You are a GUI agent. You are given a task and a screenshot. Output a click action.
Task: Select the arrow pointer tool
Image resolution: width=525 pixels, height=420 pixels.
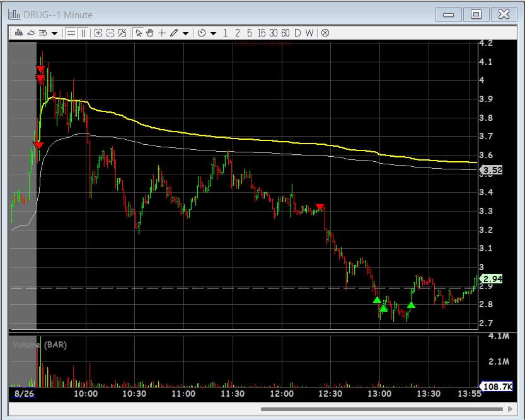(139, 33)
